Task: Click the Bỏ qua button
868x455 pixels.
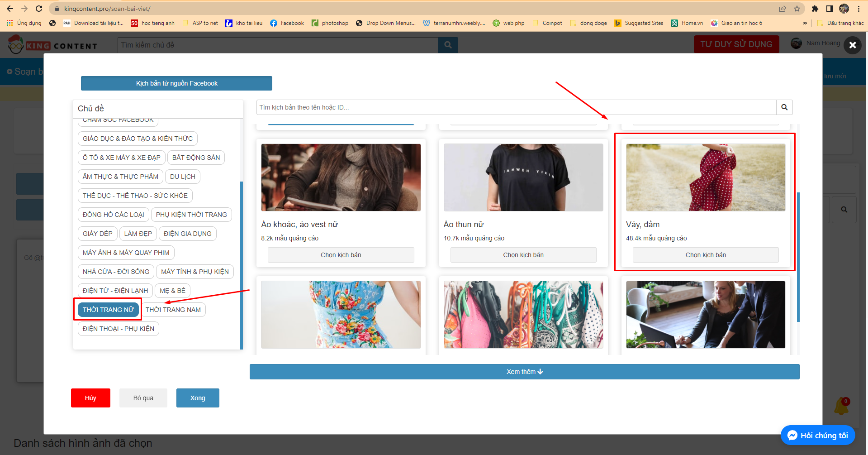Action: [143, 398]
